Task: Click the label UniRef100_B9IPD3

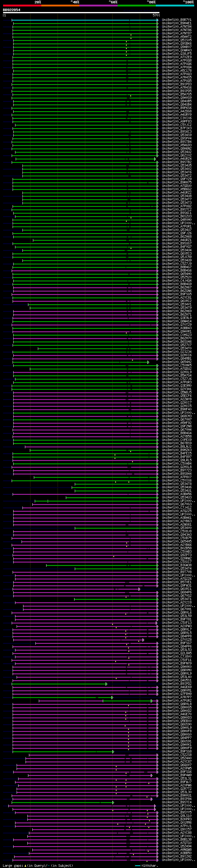Action: pyautogui.click(x=176, y=85)
